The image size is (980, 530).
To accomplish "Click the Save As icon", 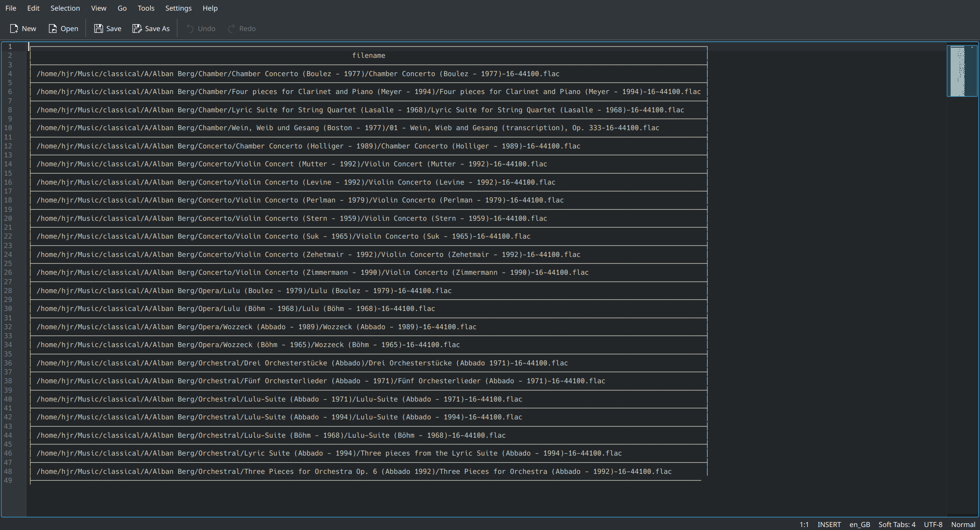I will [x=151, y=28].
